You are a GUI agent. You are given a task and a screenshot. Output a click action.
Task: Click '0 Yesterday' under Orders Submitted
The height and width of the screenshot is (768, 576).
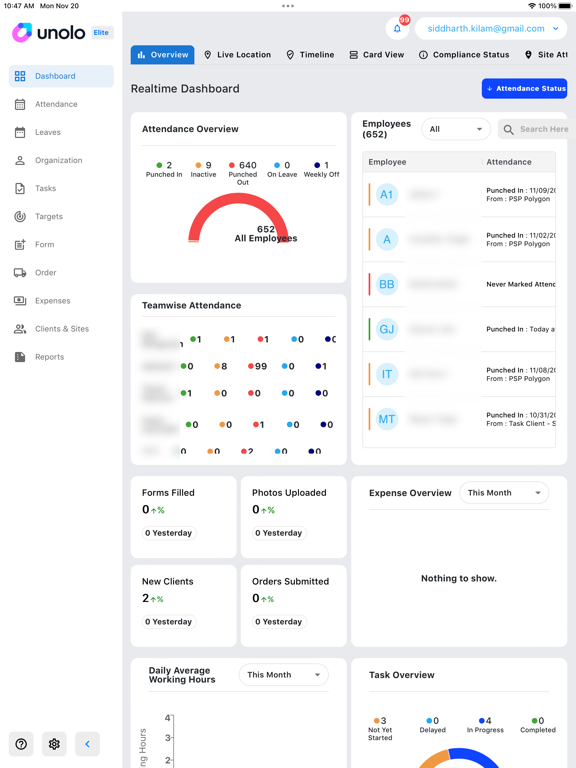tap(279, 622)
